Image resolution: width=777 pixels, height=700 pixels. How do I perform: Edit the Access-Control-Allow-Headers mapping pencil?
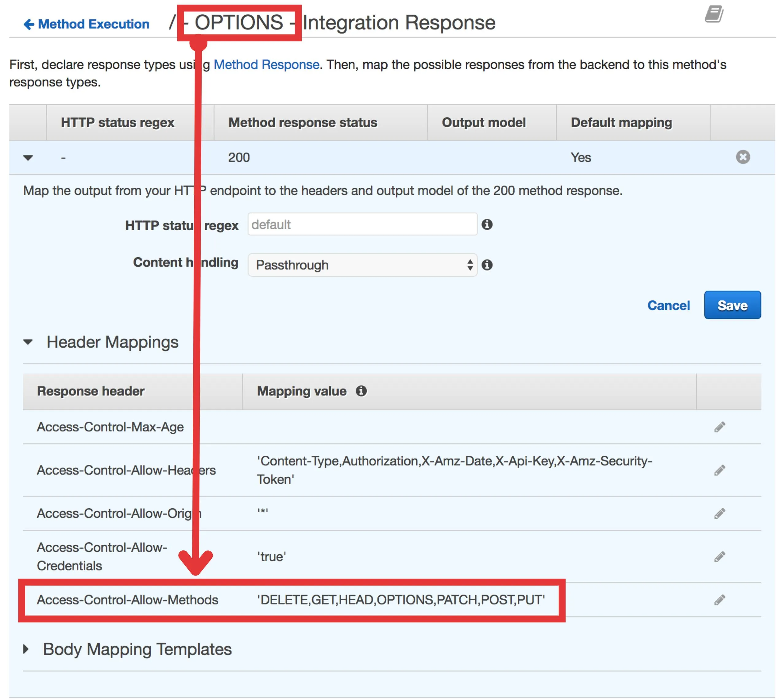coord(720,470)
